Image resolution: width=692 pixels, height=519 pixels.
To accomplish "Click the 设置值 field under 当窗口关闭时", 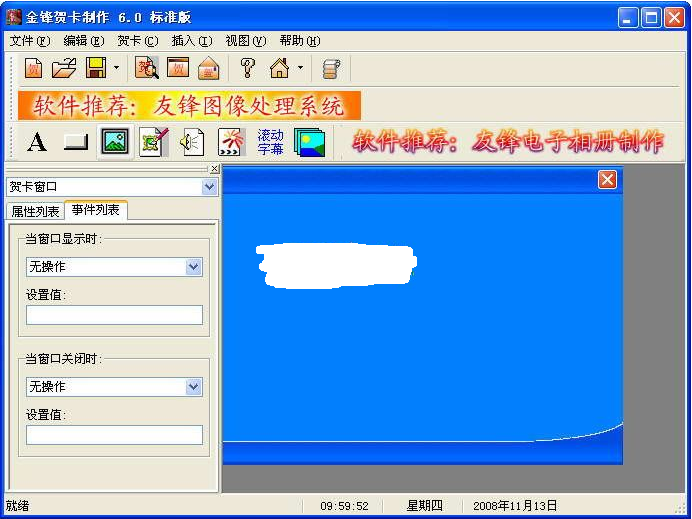I will [x=114, y=435].
